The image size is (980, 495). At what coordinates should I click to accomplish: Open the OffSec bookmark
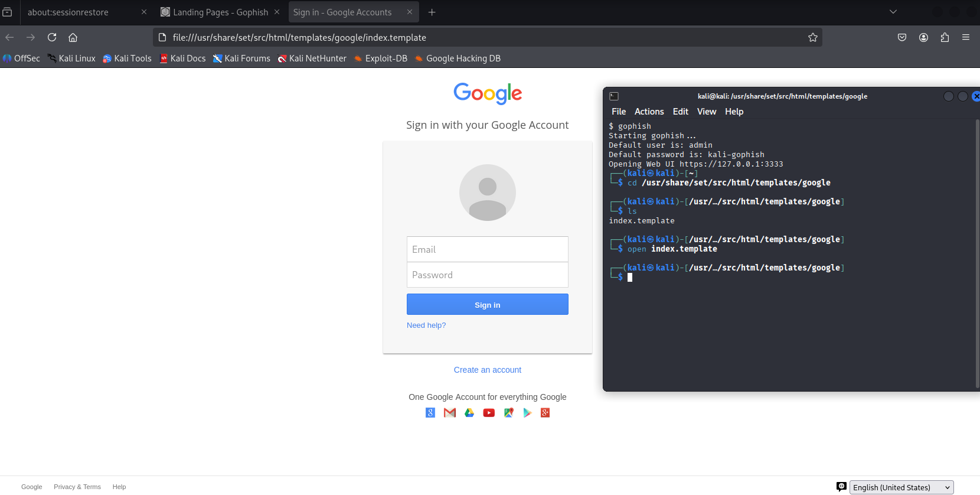21,58
